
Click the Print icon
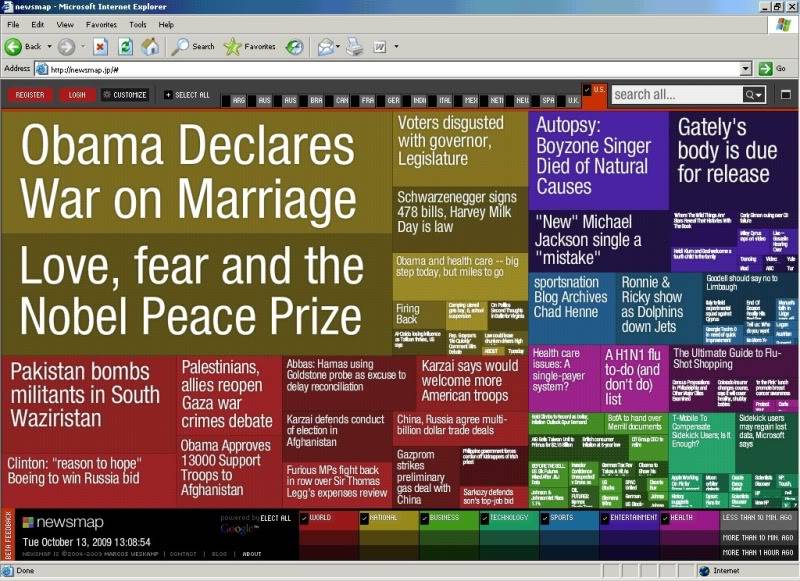(355, 46)
